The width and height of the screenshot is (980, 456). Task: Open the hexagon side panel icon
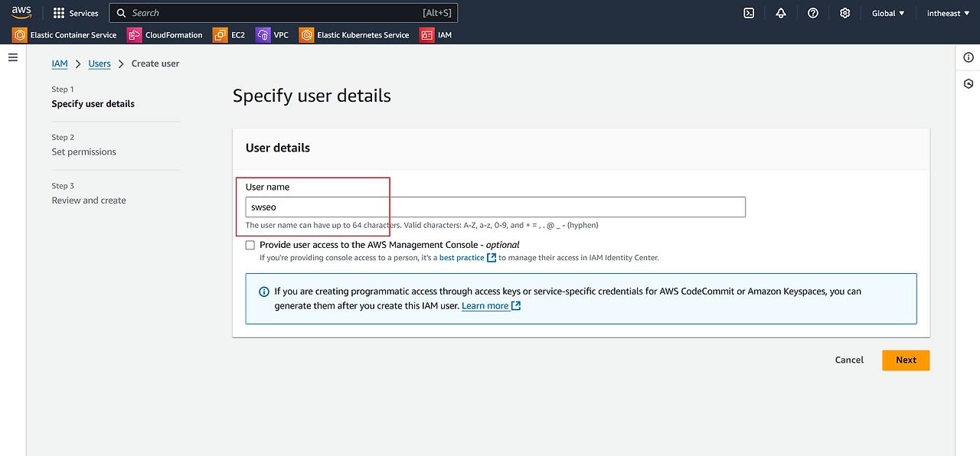click(969, 83)
